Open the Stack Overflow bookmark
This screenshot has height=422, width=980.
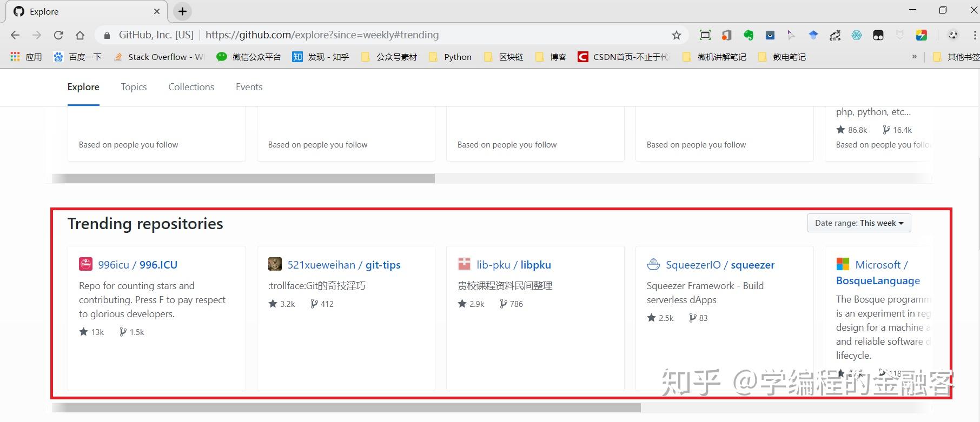(159, 57)
